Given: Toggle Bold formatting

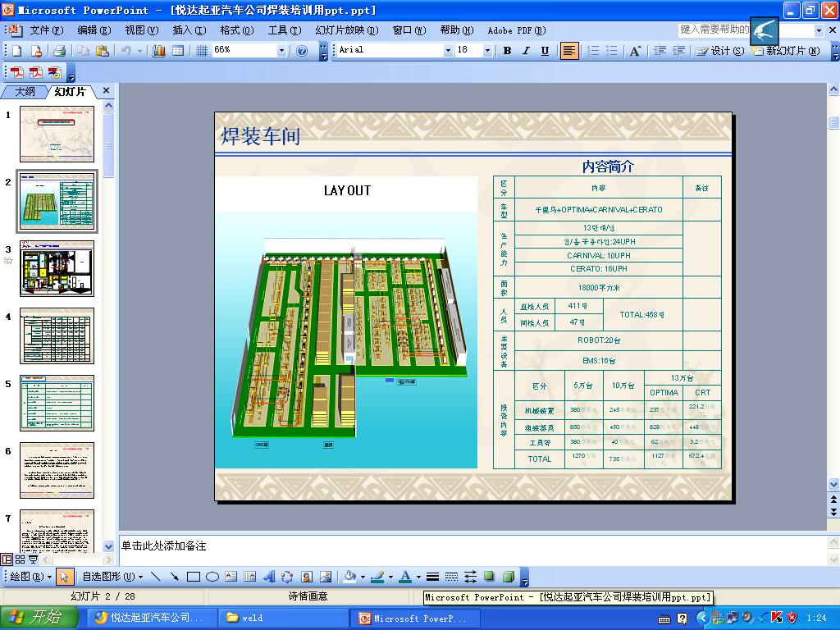Looking at the screenshot, I should click(507, 50).
